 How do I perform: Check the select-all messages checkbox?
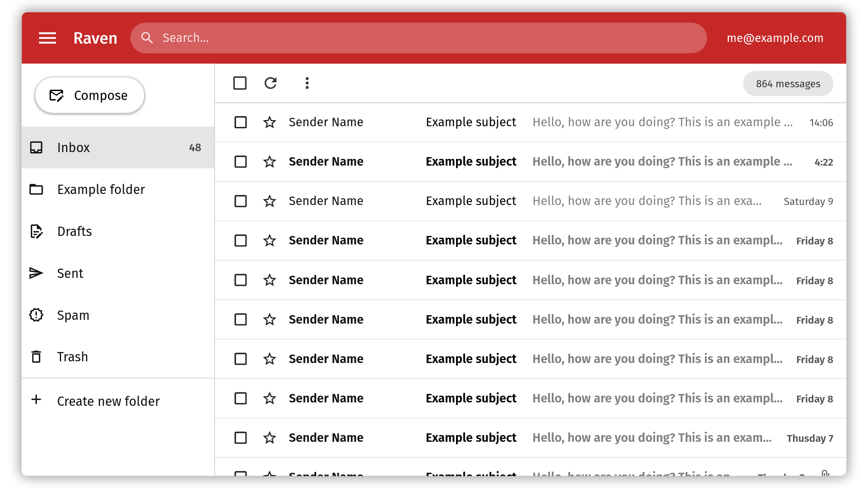(x=240, y=83)
